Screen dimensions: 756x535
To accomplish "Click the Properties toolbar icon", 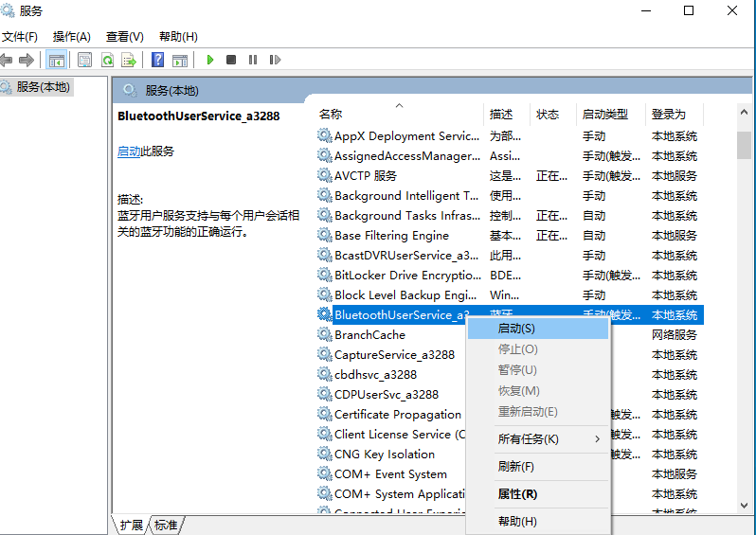I will click(x=85, y=60).
